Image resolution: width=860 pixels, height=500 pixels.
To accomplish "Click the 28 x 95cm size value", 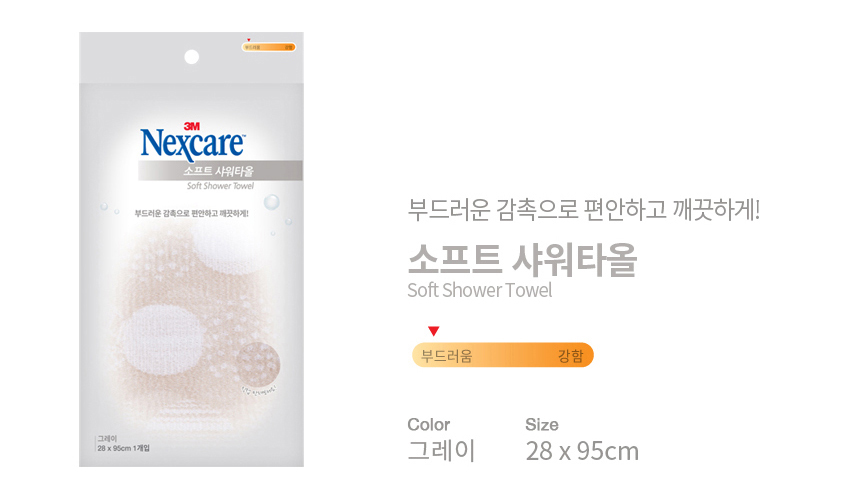I will click(x=582, y=451).
